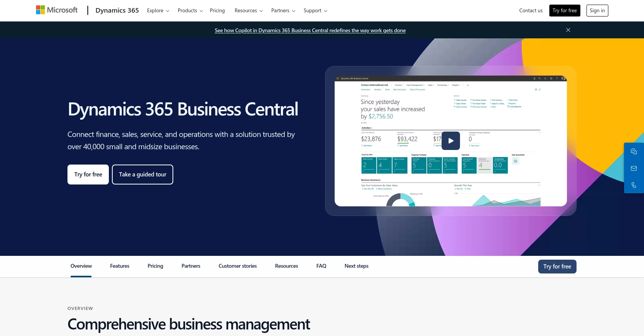Viewport: 644px width, 336px height.
Task: Click the Comprehensive business management heading
Action: coord(189,324)
